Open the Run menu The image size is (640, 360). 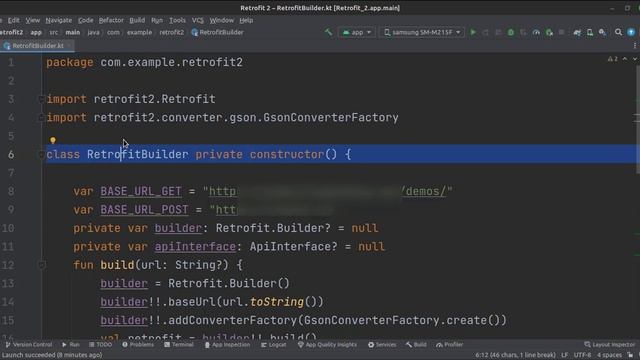(x=157, y=20)
